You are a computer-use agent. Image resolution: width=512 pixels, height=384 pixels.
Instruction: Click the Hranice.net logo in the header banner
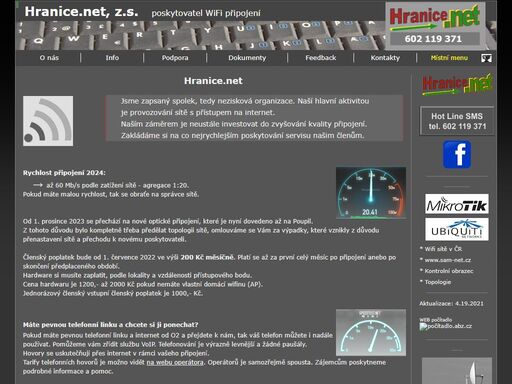click(x=434, y=17)
